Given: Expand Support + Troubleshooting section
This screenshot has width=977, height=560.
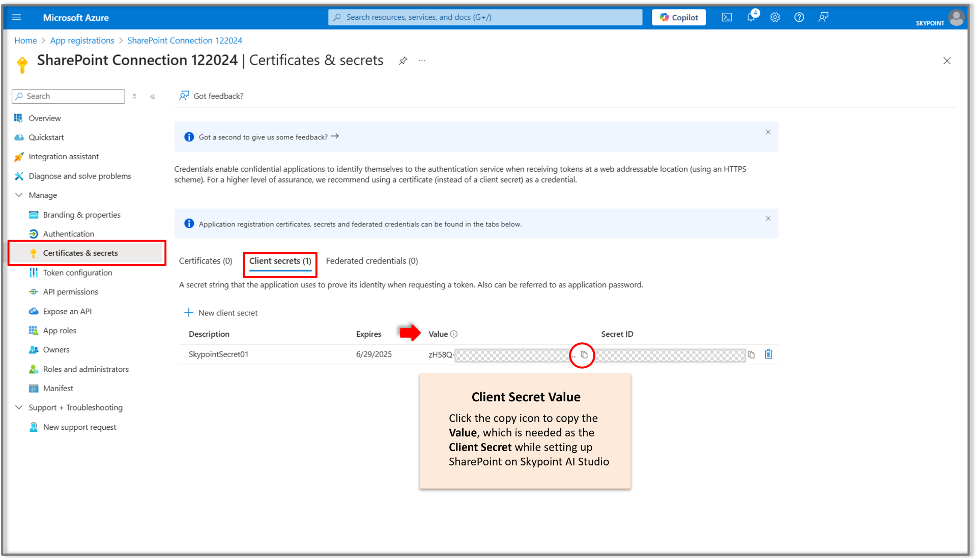Looking at the screenshot, I should pos(19,407).
